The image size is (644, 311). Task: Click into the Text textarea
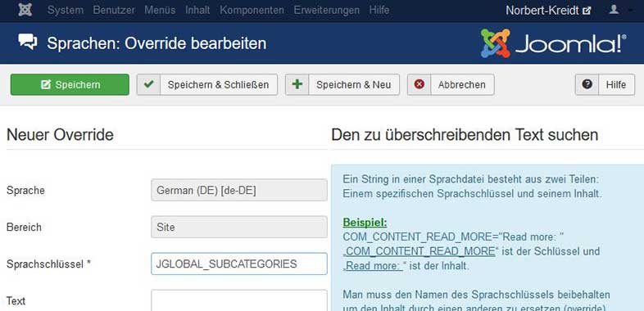(239, 300)
